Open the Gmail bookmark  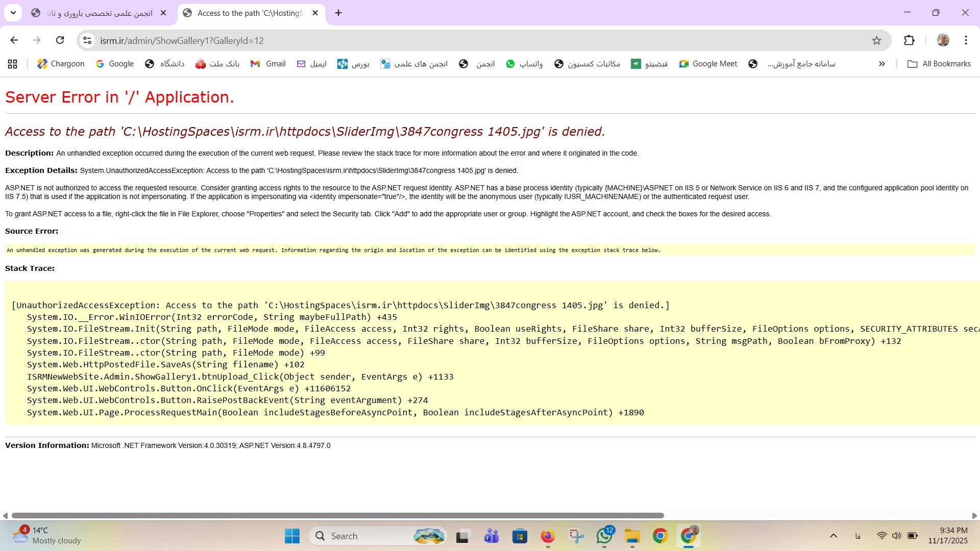(x=268, y=64)
